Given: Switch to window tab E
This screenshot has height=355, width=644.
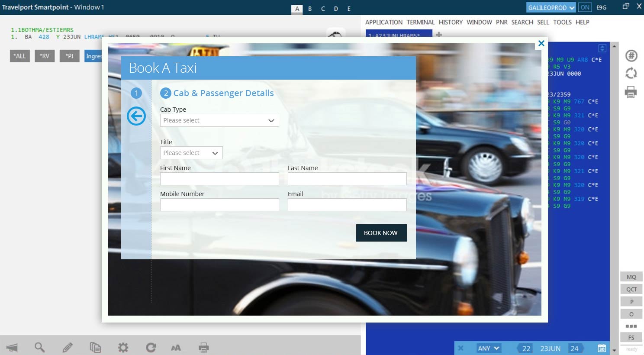Looking at the screenshot, I should point(349,9).
